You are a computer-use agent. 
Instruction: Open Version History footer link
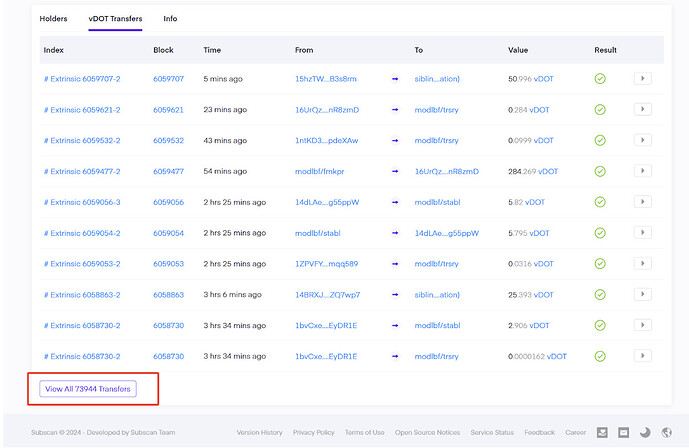(259, 433)
